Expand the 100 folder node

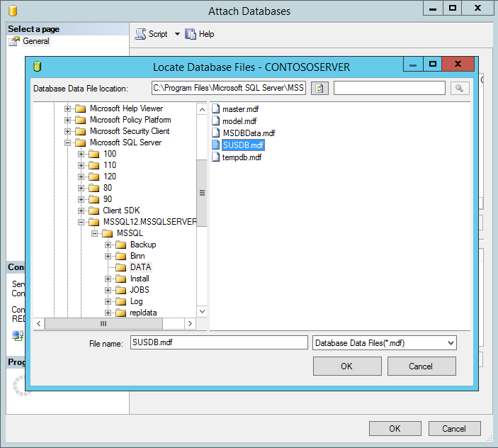(81, 154)
